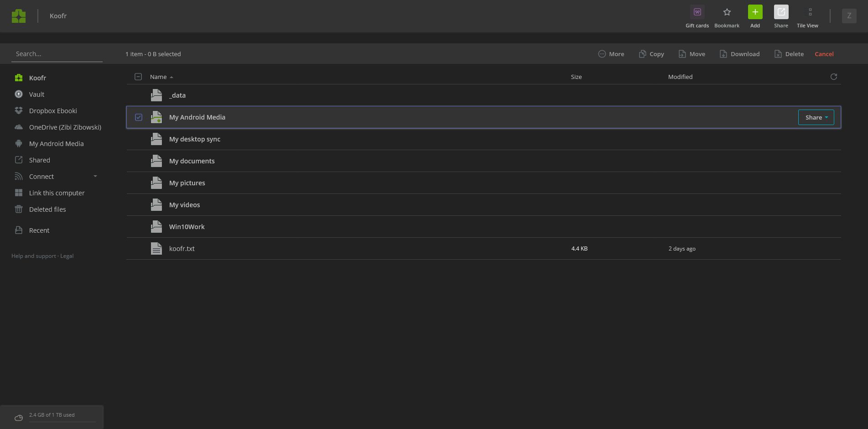This screenshot has height=429, width=868.
Task: Uncheck My Android Media checkbox
Action: pyautogui.click(x=139, y=117)
